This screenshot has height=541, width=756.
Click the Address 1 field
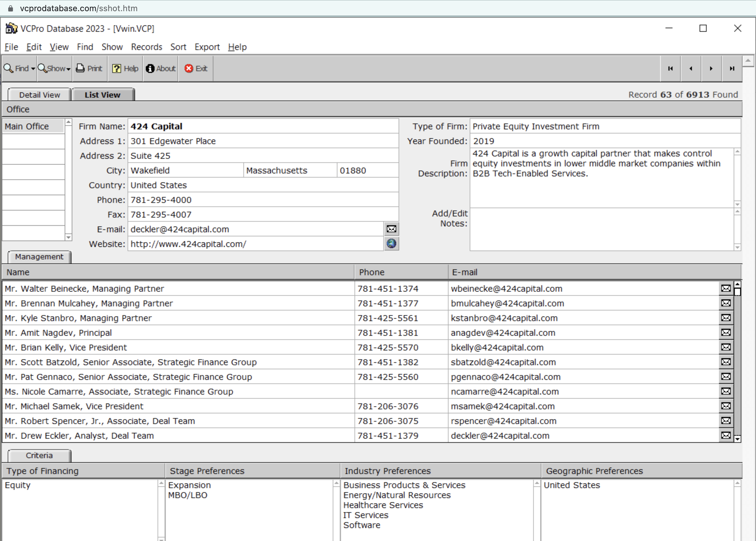point(263,141)
